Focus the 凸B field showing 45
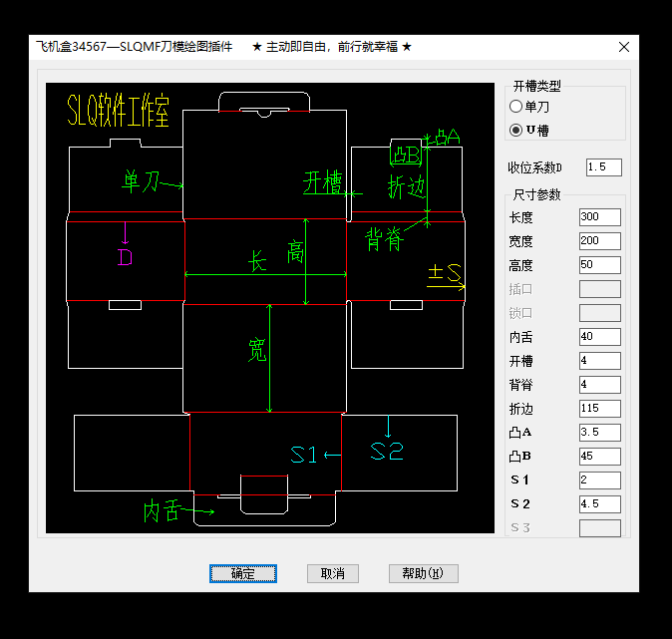 click(x=599, y=457)
